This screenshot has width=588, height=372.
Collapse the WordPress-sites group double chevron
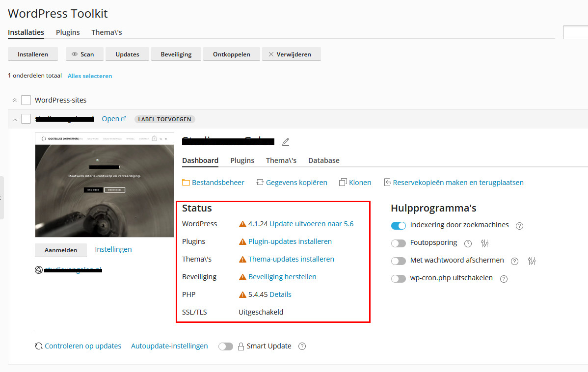pos(15,100)
